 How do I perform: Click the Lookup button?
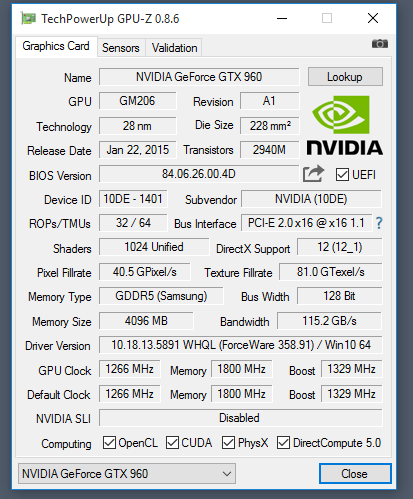pos(345,77)
